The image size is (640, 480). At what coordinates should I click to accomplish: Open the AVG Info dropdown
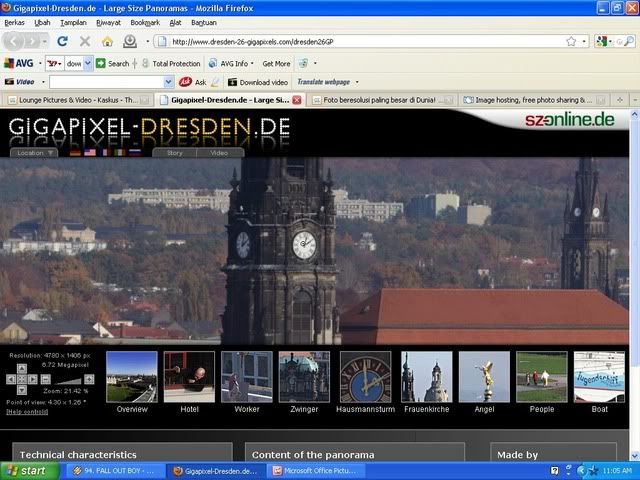[x=231, y=63]
